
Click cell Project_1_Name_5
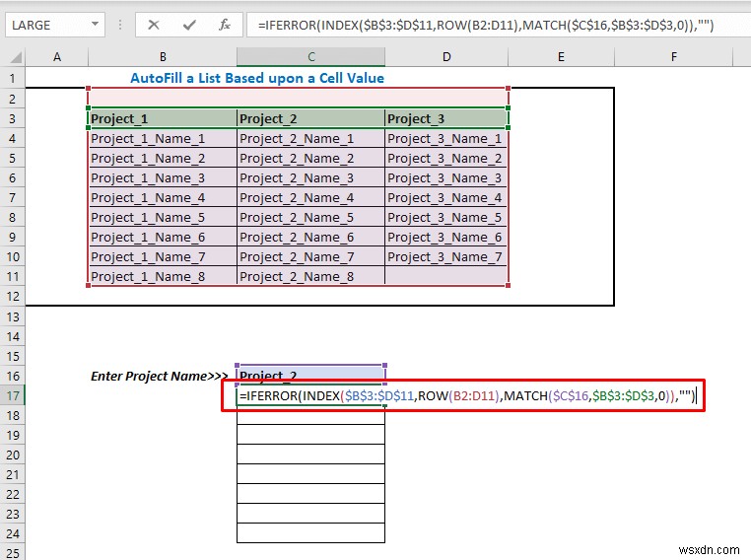163,217
